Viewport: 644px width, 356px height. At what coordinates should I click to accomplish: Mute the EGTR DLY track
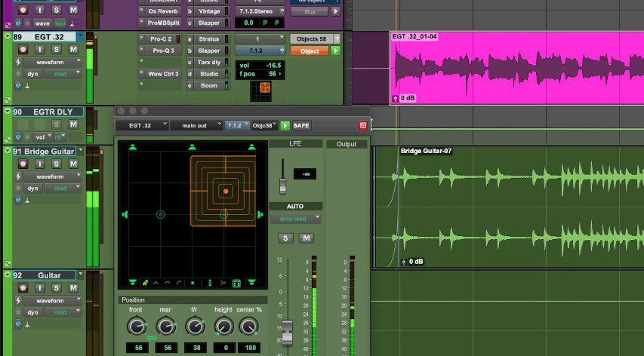tap(73, 124)
